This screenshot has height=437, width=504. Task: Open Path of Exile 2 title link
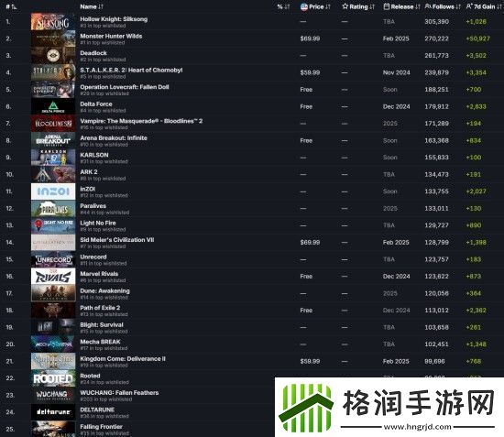[x=100, y=308]
